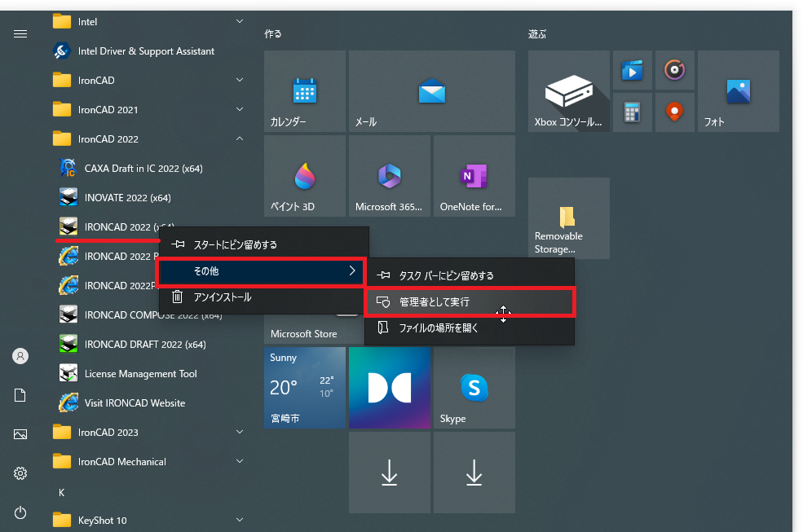Click the letter K section header
This screenshot has width=803, height=532.
[61, 493]
